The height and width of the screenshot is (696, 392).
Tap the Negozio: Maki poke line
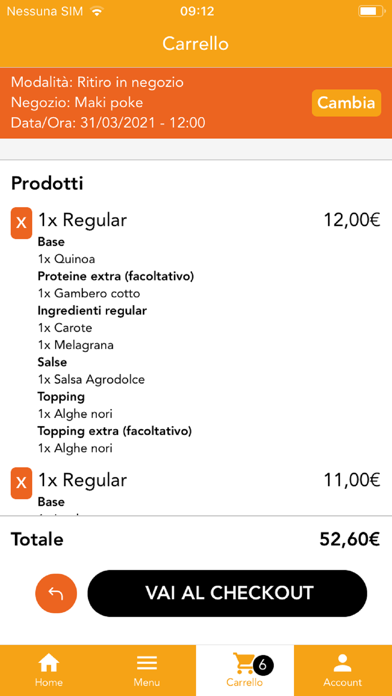(77, 103)
